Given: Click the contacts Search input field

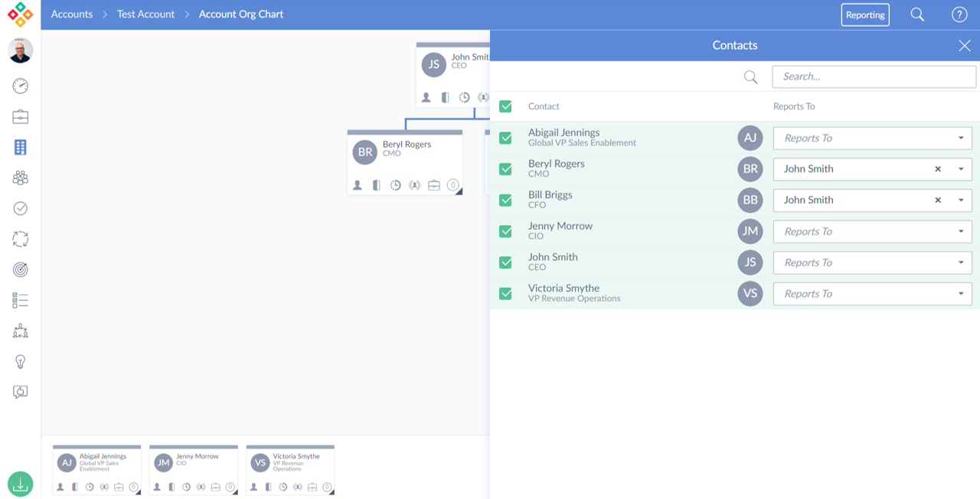Looking at the screenshot, I should tap(874, 77).
